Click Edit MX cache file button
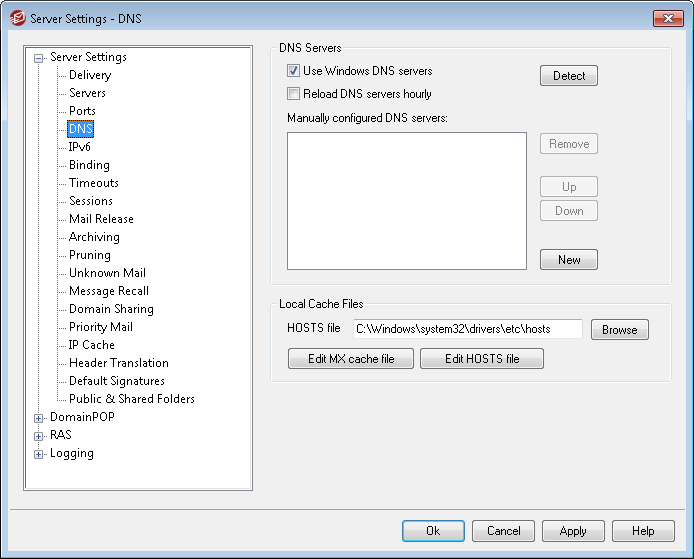 [350, 359]
